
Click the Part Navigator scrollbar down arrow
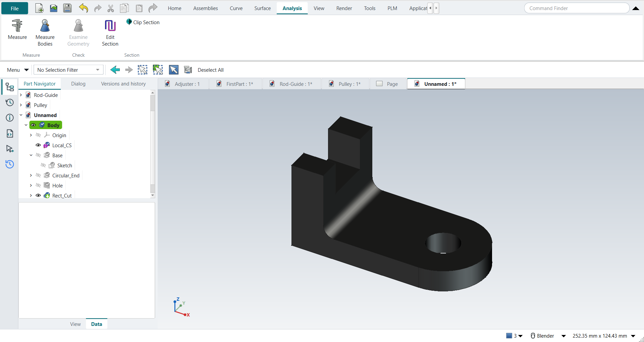coord(153,195)
